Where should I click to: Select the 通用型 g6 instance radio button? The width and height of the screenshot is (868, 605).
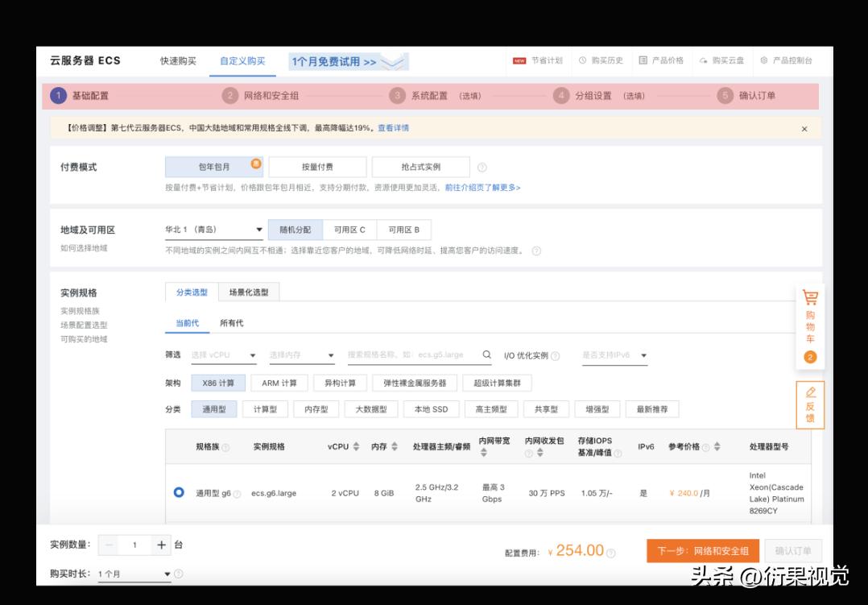click(x=178, y=493)
